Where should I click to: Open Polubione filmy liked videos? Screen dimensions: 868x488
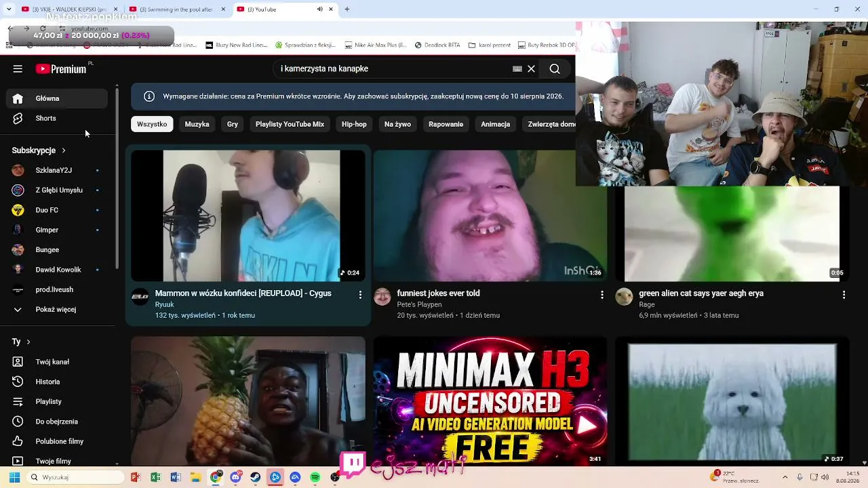[57, 441]
